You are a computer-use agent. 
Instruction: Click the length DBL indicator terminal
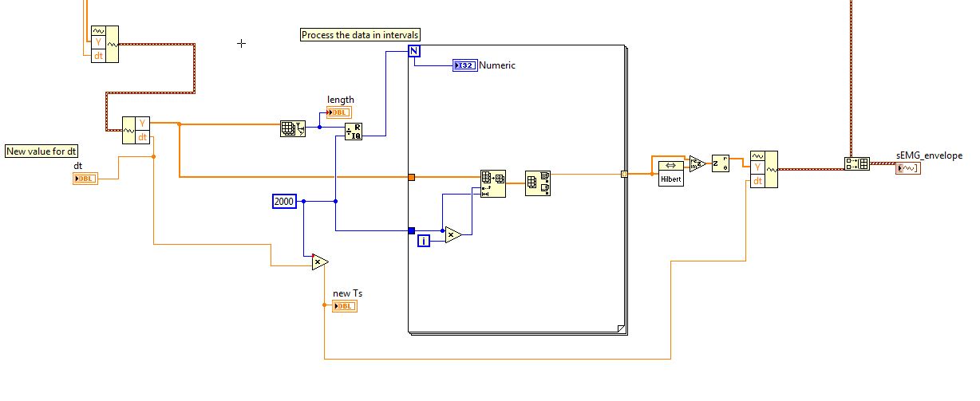pos(338,112)
